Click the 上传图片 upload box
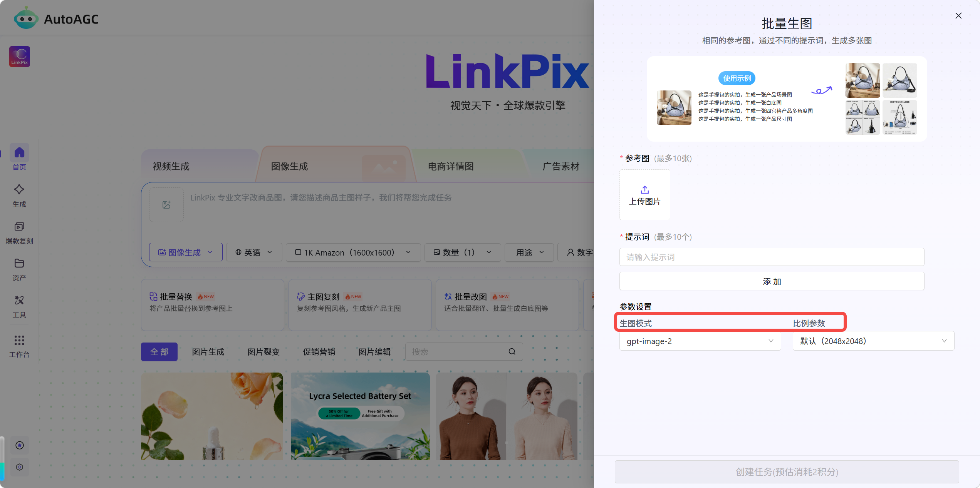 (644, 195)
